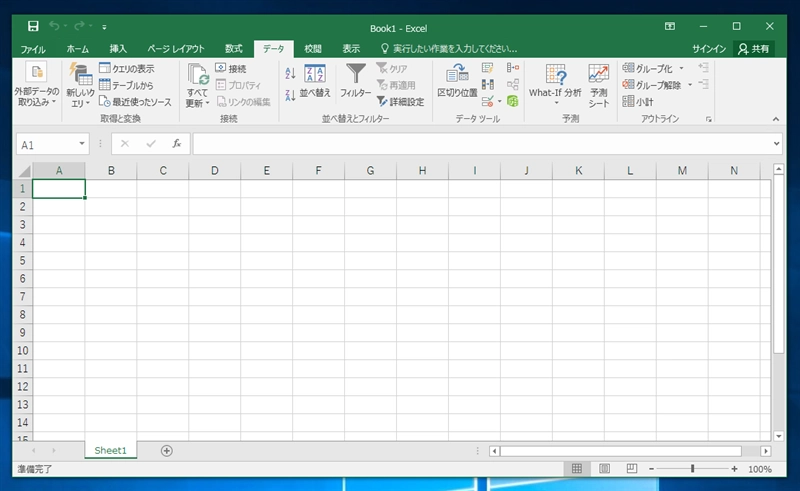Save the workbook with the floppy disk icon

33,26
